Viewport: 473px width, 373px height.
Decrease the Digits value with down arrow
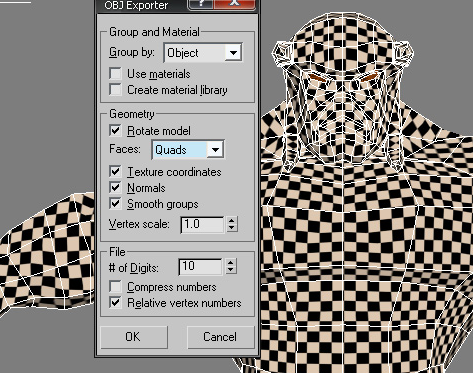click(231, 270)
